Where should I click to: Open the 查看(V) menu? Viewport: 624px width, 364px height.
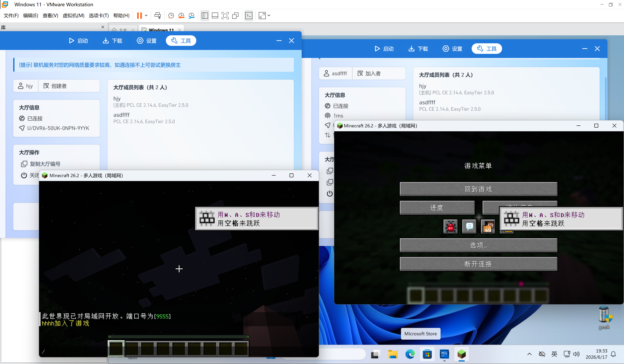click(50, 16)
